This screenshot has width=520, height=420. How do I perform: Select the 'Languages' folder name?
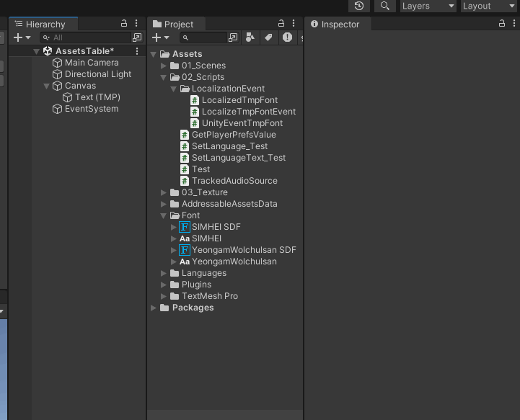[x=204, y=273]
